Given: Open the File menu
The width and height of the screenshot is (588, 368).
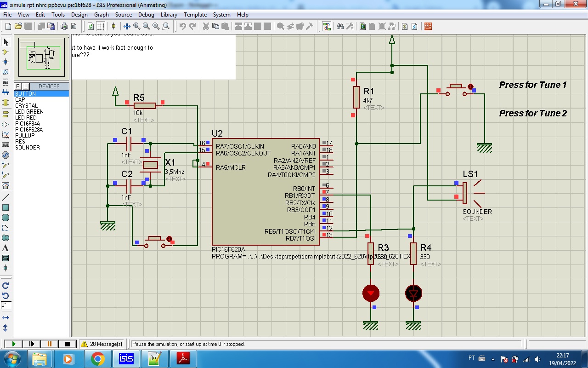Looking at the screenshot, I should pos(7,15).
